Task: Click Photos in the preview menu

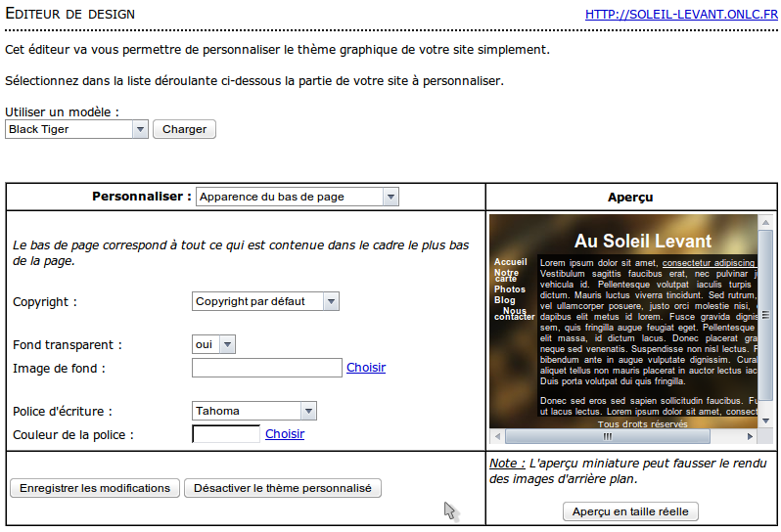Action: pyautogui.click(x=510, y=289)
